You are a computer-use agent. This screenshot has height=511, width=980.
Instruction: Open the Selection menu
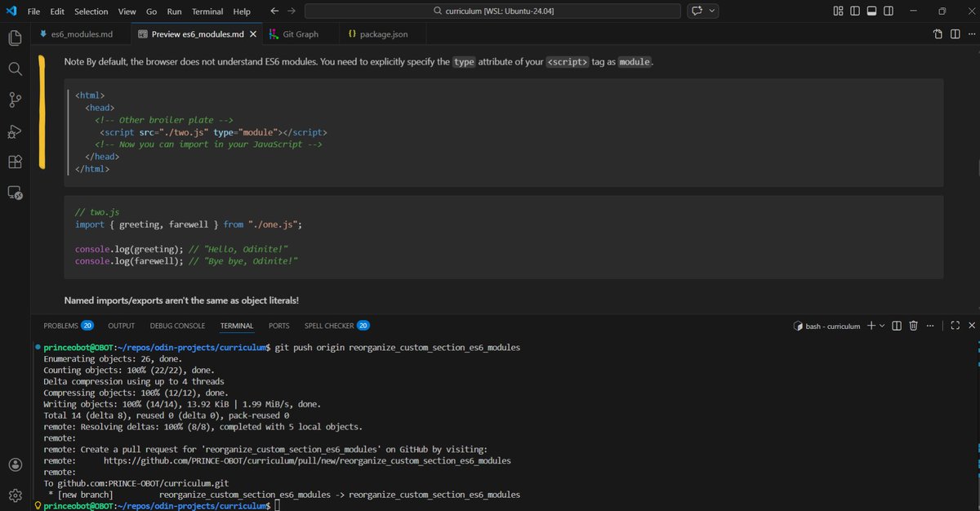91,11
